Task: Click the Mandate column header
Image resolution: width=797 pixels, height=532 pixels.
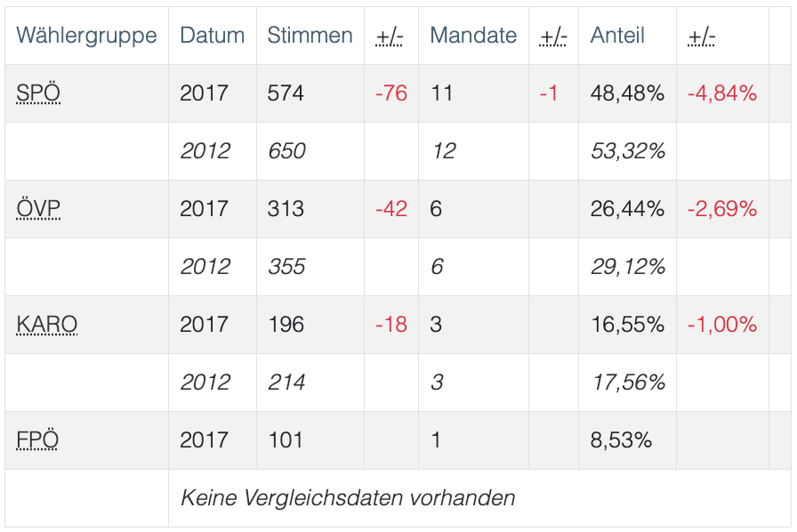Action: (473, 36)
